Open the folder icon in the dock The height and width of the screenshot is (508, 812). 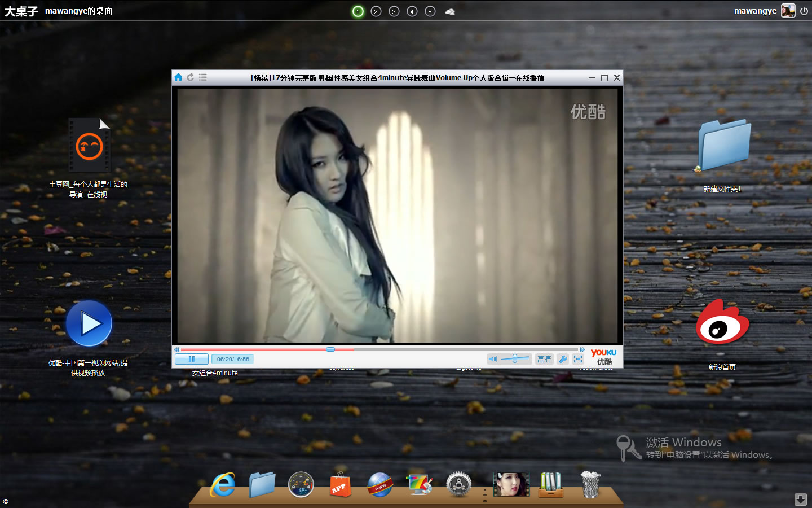(262, 484)
